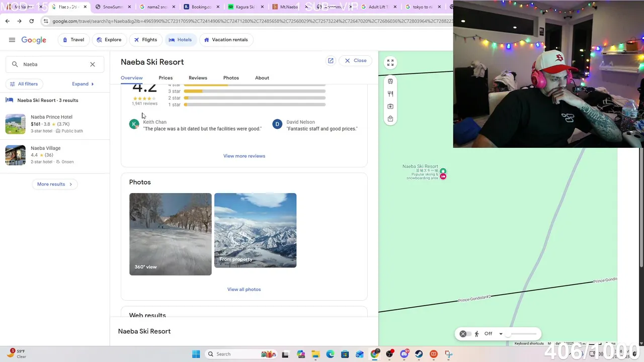Image resolution: width=644 pixels, height=362 pixels.
Task: Reload the current page
Action: pyautogui.click(x=31, y=21)
